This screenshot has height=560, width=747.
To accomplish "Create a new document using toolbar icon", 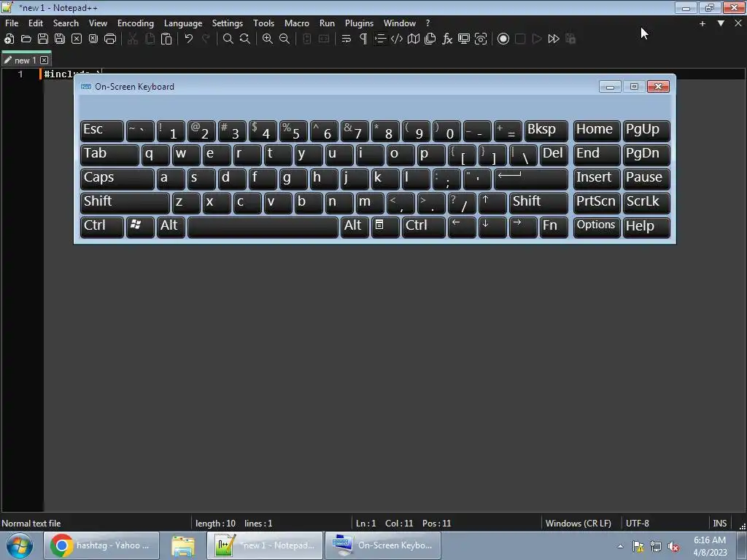I will (9, 39).
